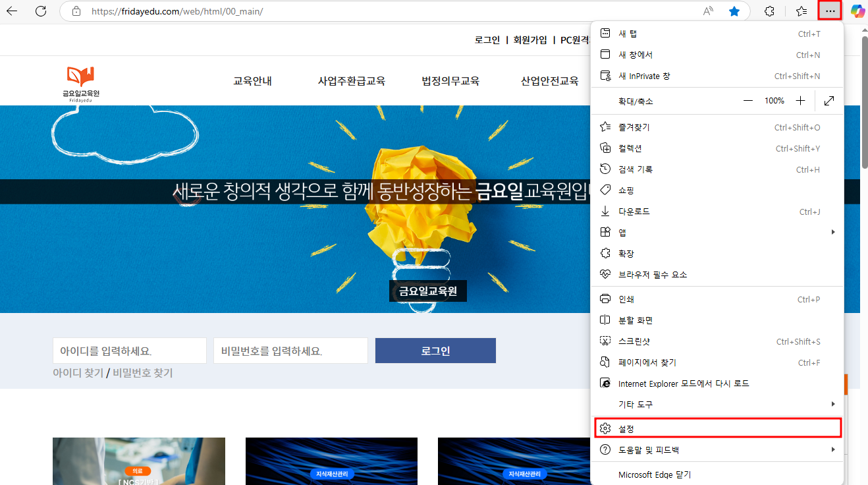
Task: Click the zoom in plus button
Action: (x=800, y=101)
